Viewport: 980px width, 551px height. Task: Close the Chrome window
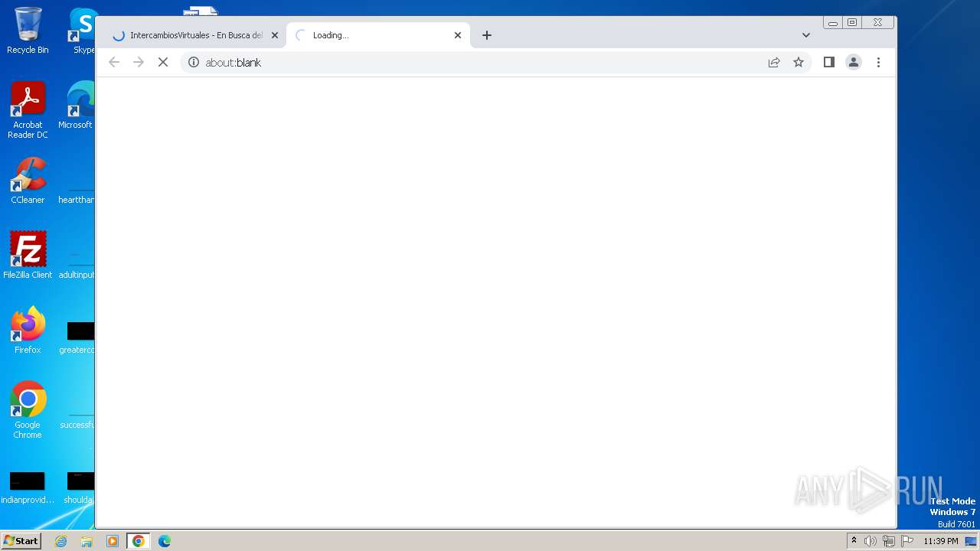pyautogui.click(x=878, y=23)
